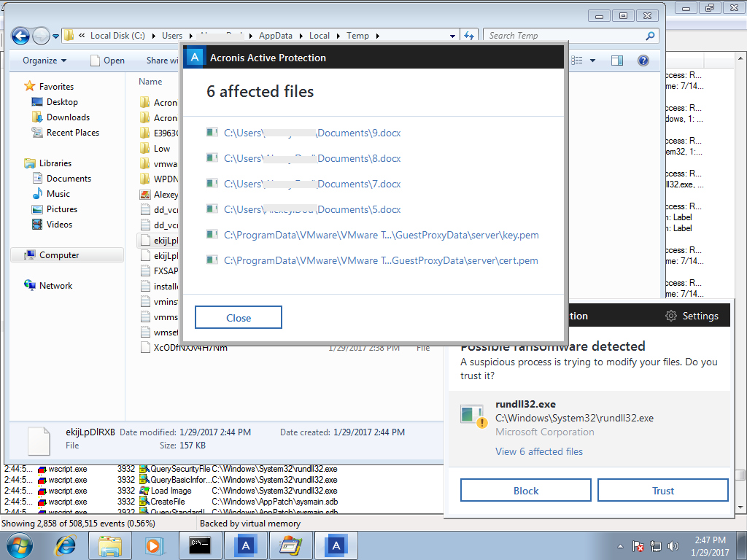This screenshot has width=747, height=560.
Task: Switch to first Acronis taskbar icon
Action: pos(245,545)
